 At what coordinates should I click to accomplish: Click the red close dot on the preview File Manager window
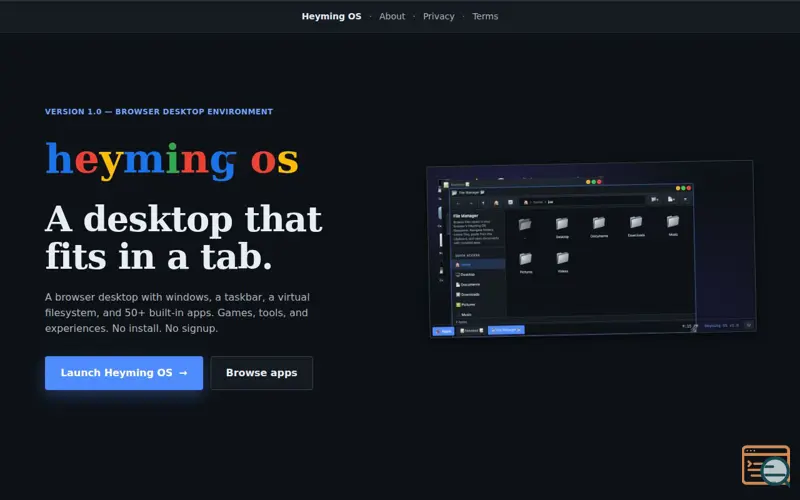tap(689, 188)
